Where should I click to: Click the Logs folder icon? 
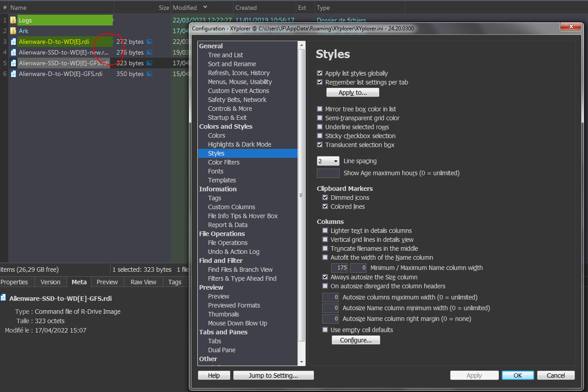[x=13, y=20]
